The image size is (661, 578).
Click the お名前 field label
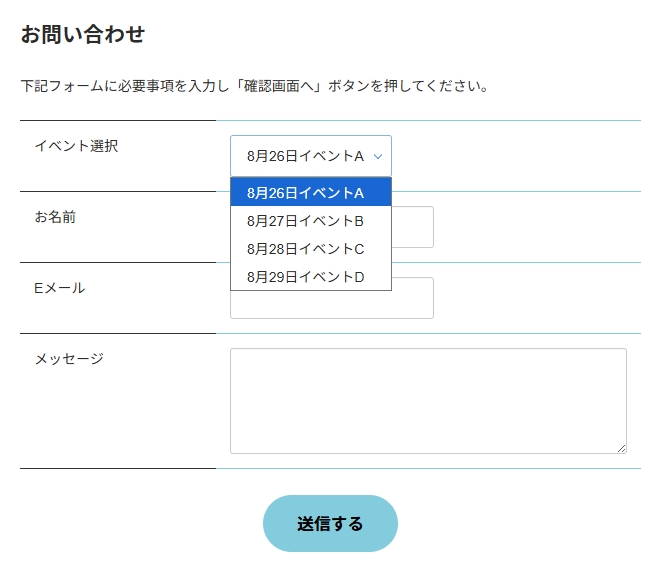(x=55, y=217)
